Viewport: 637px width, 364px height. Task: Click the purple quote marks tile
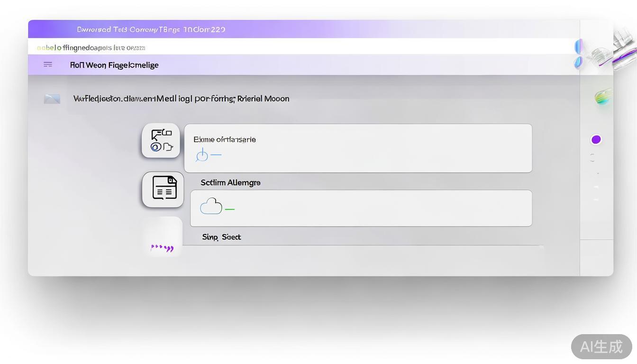162,247
